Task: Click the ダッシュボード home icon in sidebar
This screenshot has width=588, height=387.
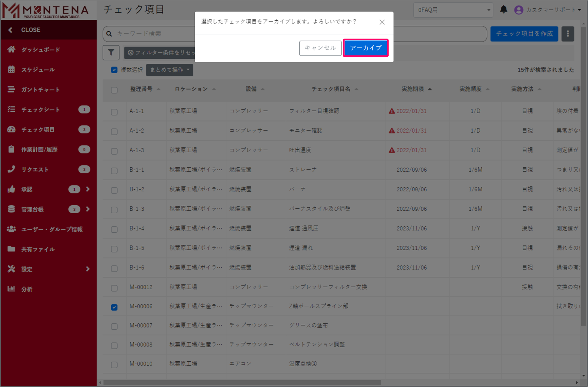Action: point(11,50)
